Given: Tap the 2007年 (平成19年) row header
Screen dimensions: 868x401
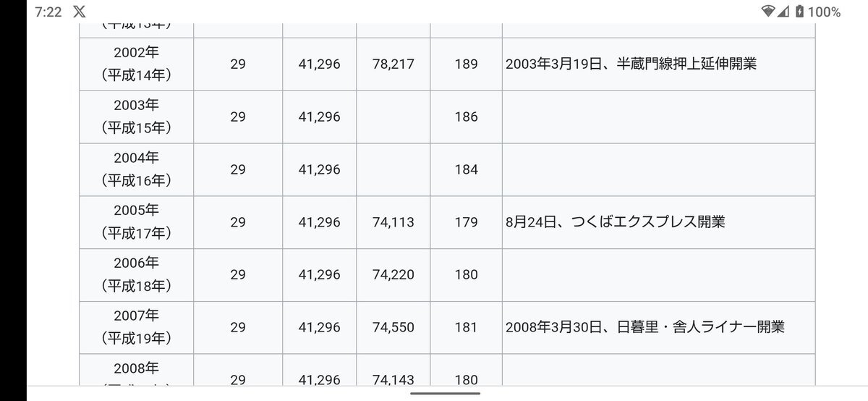Looking at the screenshot, I should [x=136, y=327].
